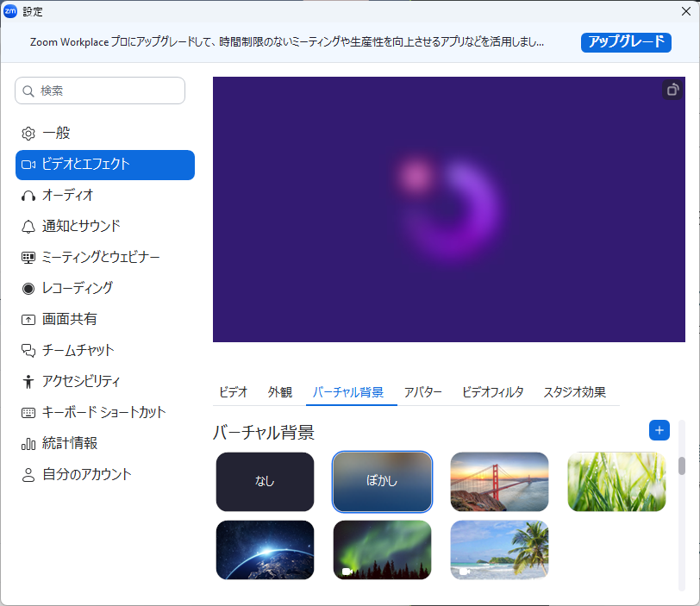This screenshot has height=606, width=700.
Task: Click the plus icon to add virtual background
Action: coord(659,429)
